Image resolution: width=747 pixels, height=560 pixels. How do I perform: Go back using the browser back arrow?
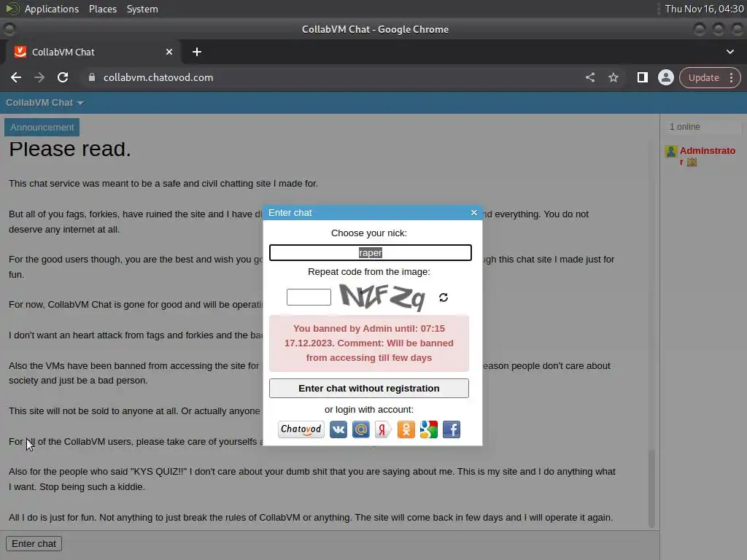coord(16,77)
